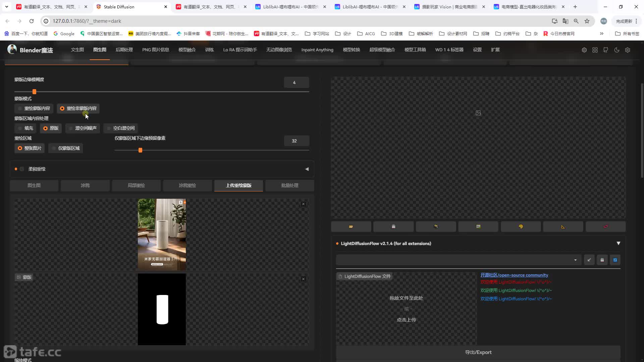Viewport: 644px width, 362px height.
Task: Click the padding value field showing 32
Action: tap(297, 141)
